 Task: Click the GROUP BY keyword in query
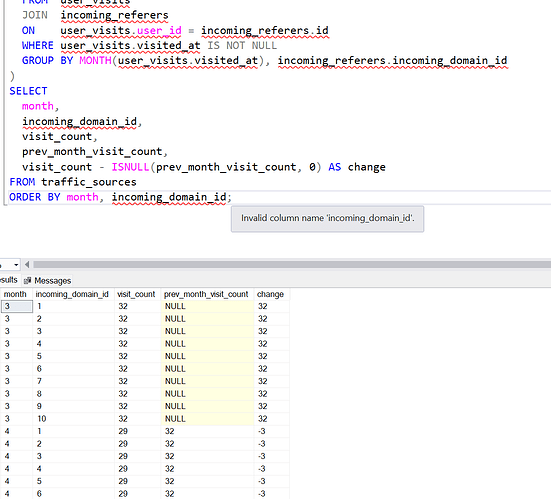[x=47, y=60]
